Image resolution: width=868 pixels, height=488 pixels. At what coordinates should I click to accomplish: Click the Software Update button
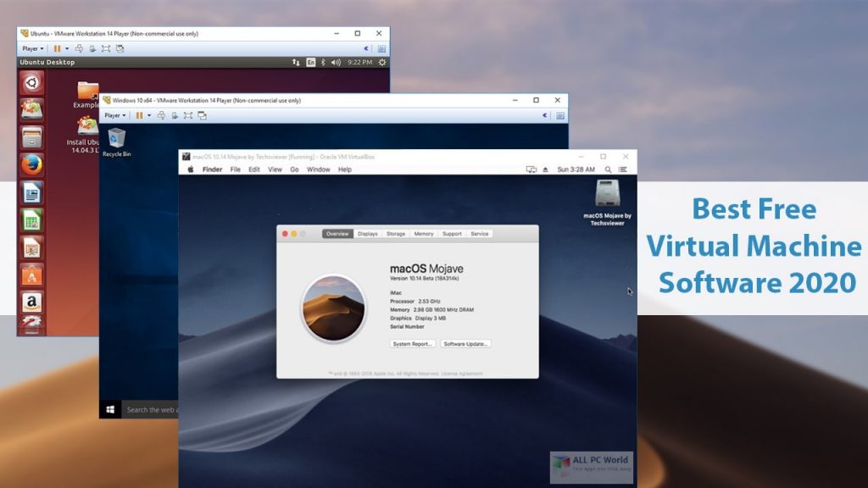pyautogui.click(x=465, y=344)
